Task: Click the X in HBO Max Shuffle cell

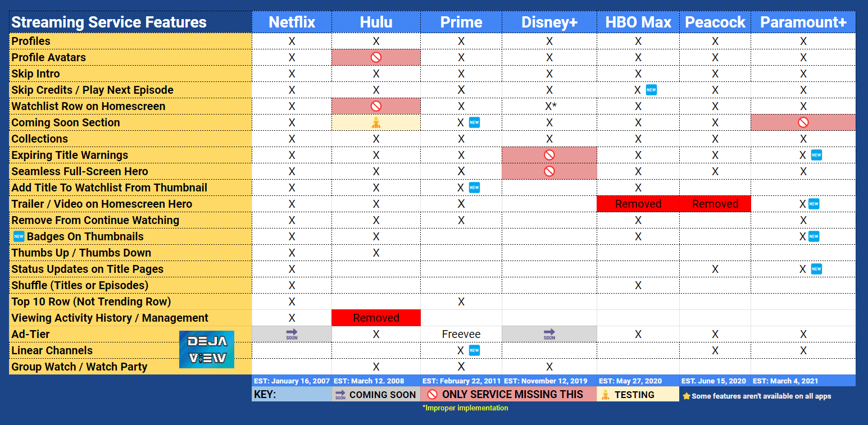Action: tap(638, 285)
